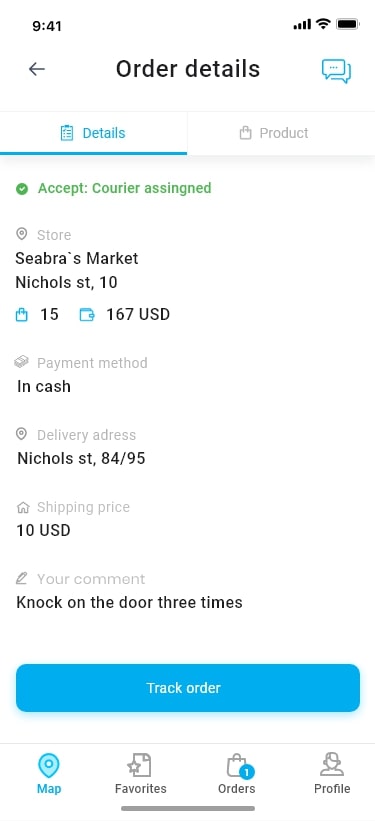Go back using the left arrow icon
Screen dimensions: 375x821
37,69
